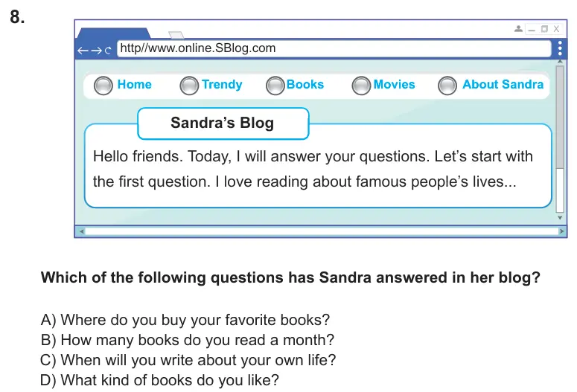The width and height of the screenshot is (577, 392).
Task: Click the Sandra's Blog title box
Action: coord(223,123)
